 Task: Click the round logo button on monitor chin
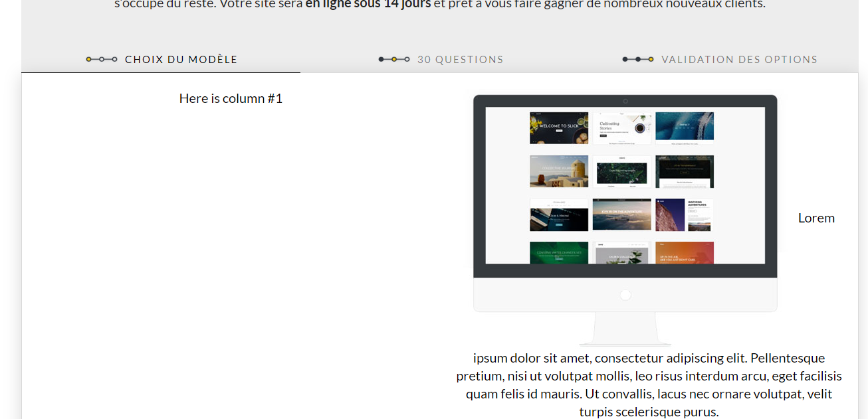pos(625,295)
